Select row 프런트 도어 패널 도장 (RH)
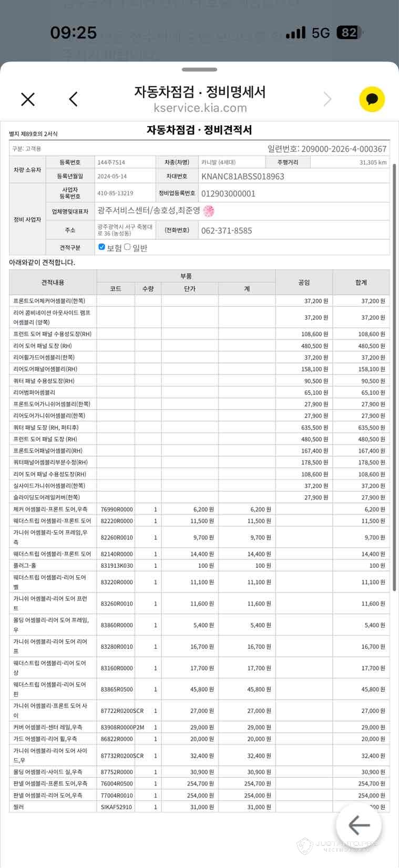The width and height of the screenshot is (399, 868). point(199,439)
